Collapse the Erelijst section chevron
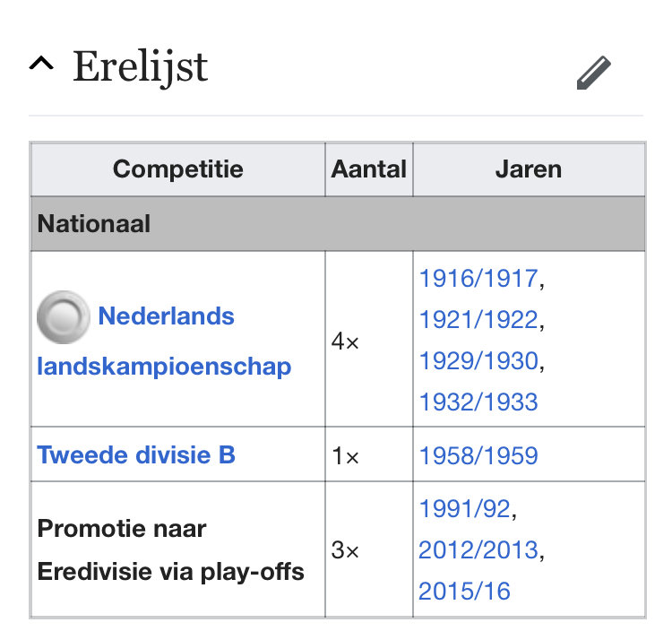The height and width of the screenshot is (631, 672). pos(41,64)
